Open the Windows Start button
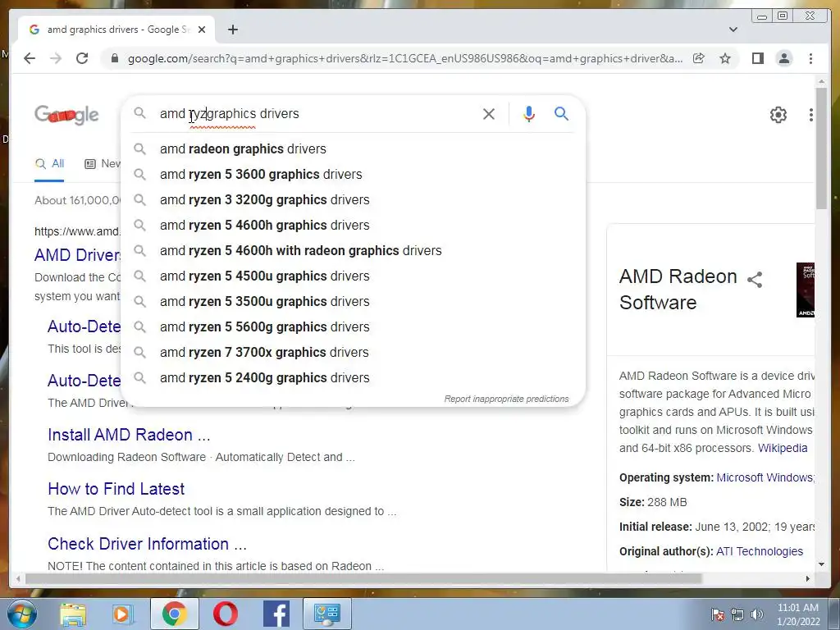Screen dimensions: 840x630 (22, 614)
